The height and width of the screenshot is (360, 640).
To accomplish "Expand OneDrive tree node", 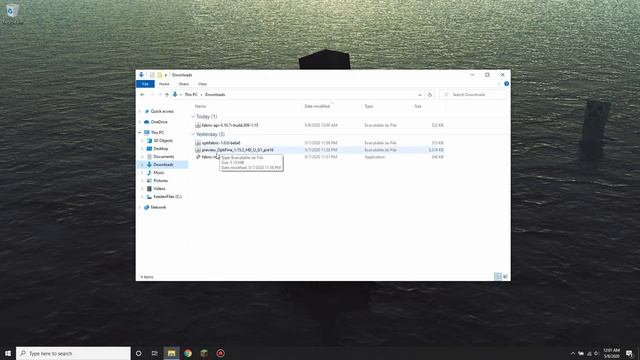I will [x=140, y=122].
